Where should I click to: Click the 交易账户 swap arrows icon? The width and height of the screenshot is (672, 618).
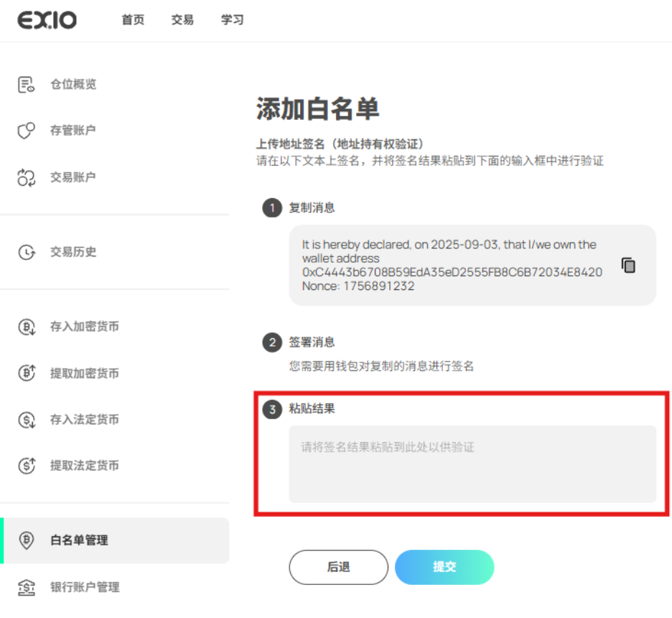[27, 177]
